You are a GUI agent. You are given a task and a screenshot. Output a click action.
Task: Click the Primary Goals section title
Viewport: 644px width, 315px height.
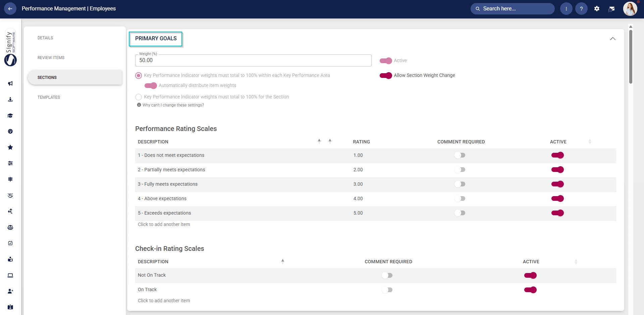156,39
